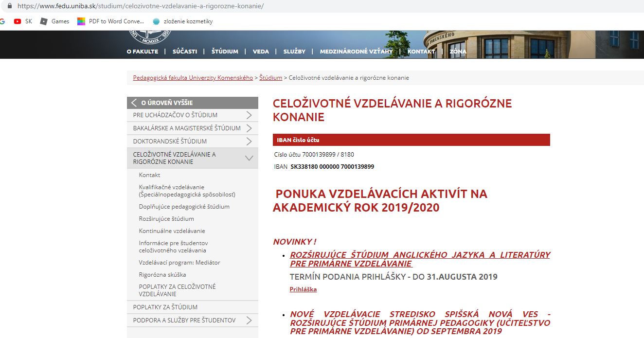Open the Games bookmark
Viewport: 644px width, 338px height.
point(54,21)
